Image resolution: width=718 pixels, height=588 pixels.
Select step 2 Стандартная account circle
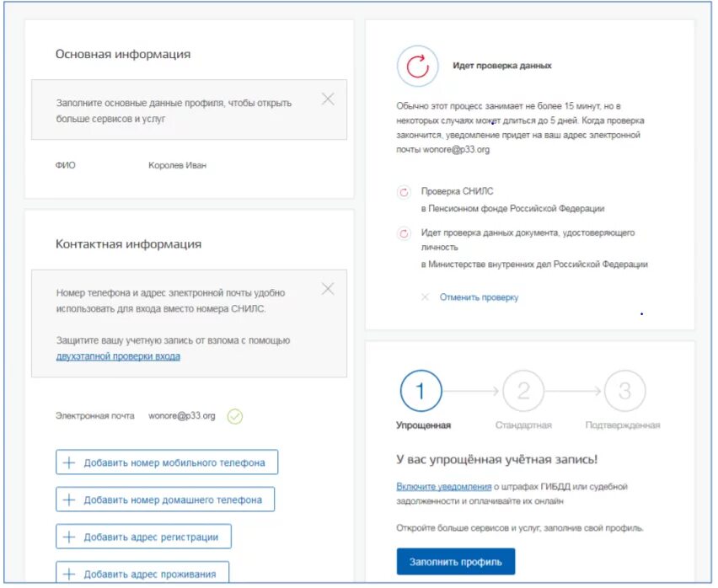[x=523, y=391]
